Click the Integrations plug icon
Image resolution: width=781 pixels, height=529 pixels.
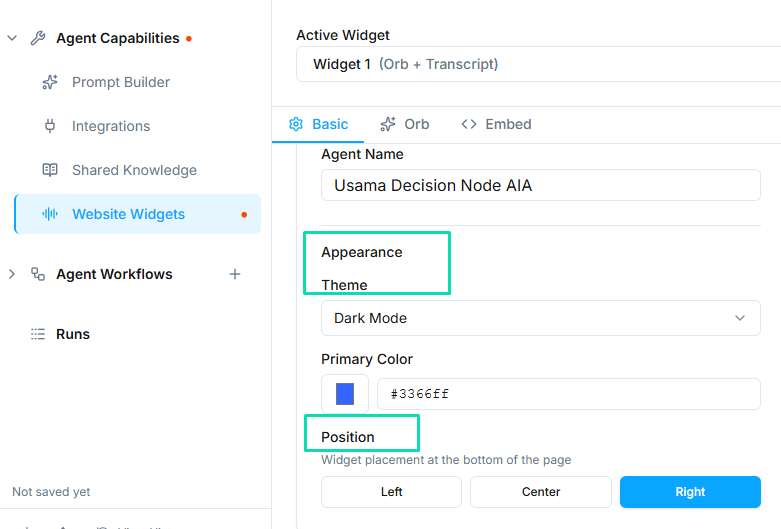(x=50, y=126)
